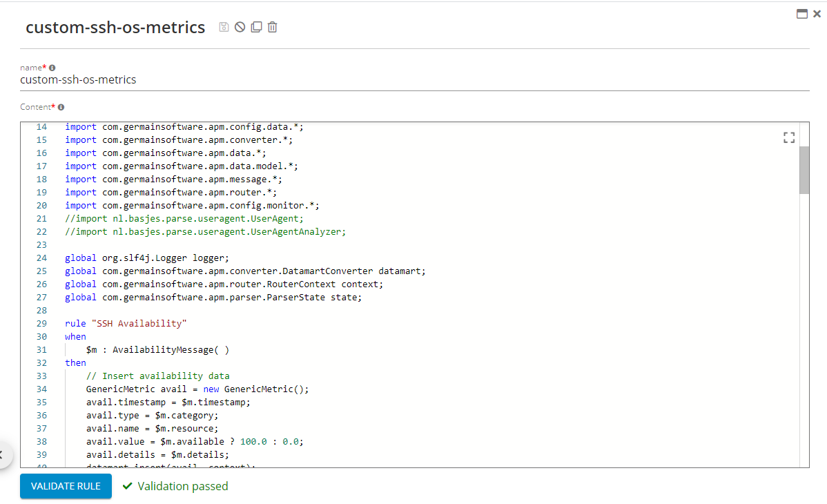Click the circle-slash cancel icon in header
Image resolution: width=827 pixels, height=504 pixels.
[240, 27]
